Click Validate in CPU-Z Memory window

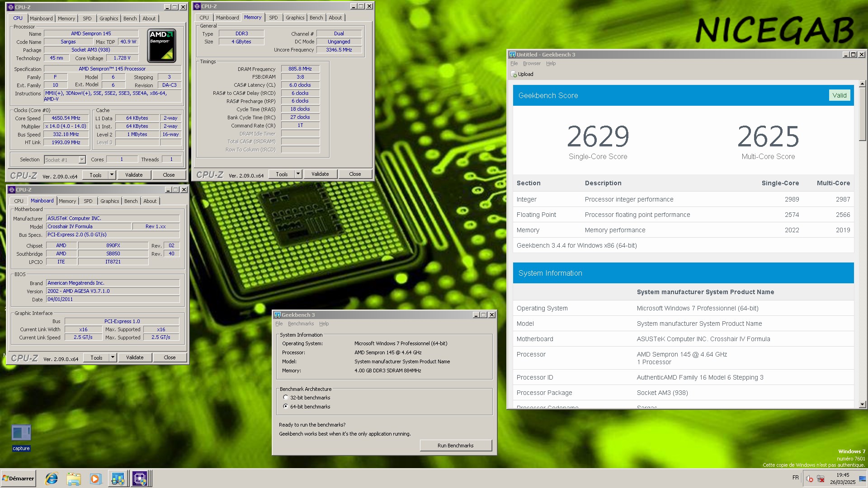320,174
